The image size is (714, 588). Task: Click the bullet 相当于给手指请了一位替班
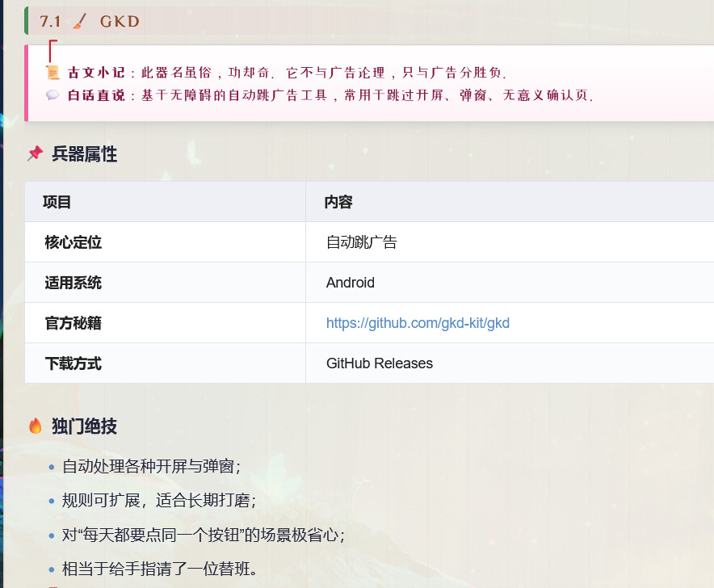coord(159,569)
